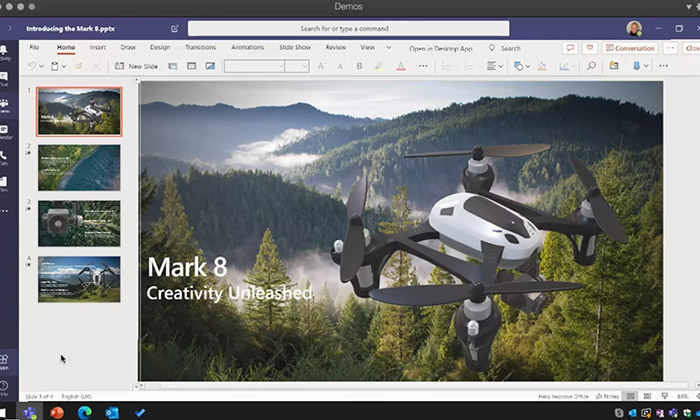This screenshot has width=700, height=420.
Task: Click Skype icon in system tray
Action: [x=619, y=413]
